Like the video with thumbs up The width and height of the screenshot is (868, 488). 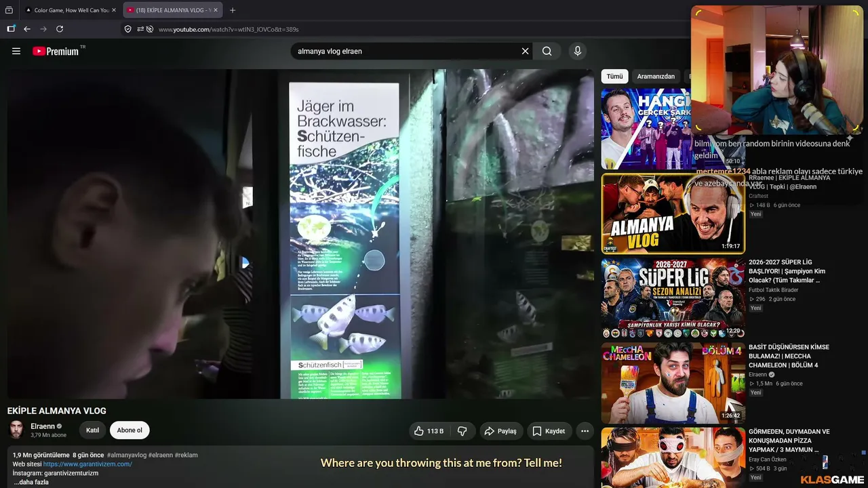point(429,431)
